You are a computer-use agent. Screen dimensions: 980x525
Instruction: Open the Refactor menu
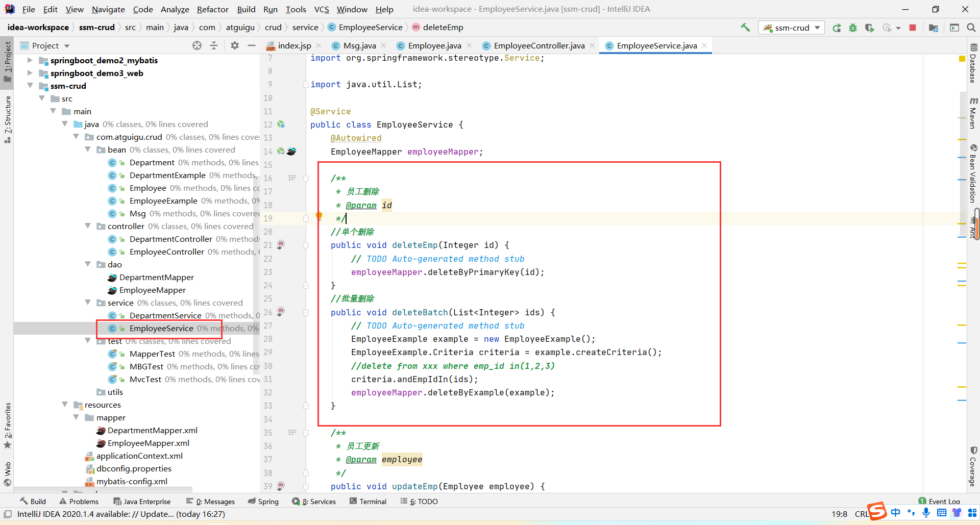click(213, 9)
